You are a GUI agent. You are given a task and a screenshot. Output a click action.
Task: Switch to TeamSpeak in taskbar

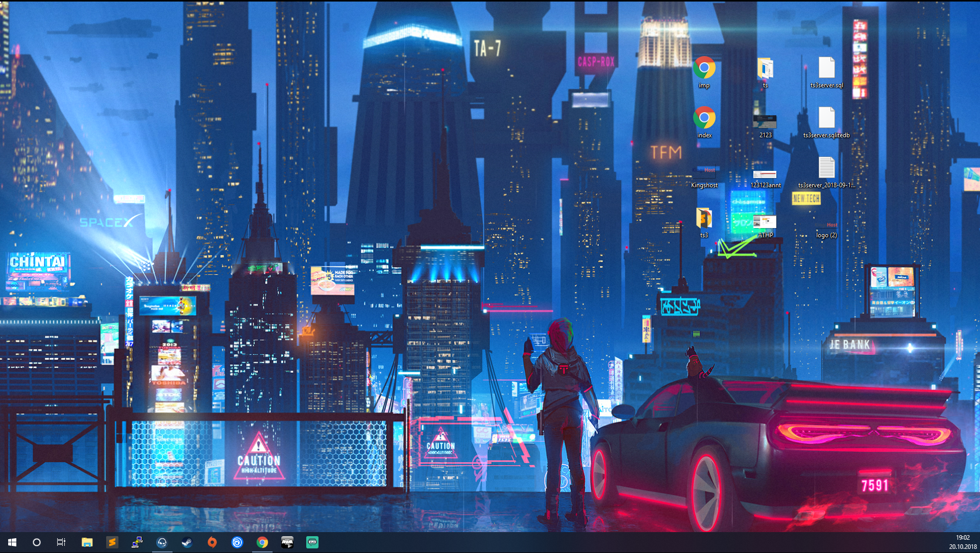pos(162,542)
